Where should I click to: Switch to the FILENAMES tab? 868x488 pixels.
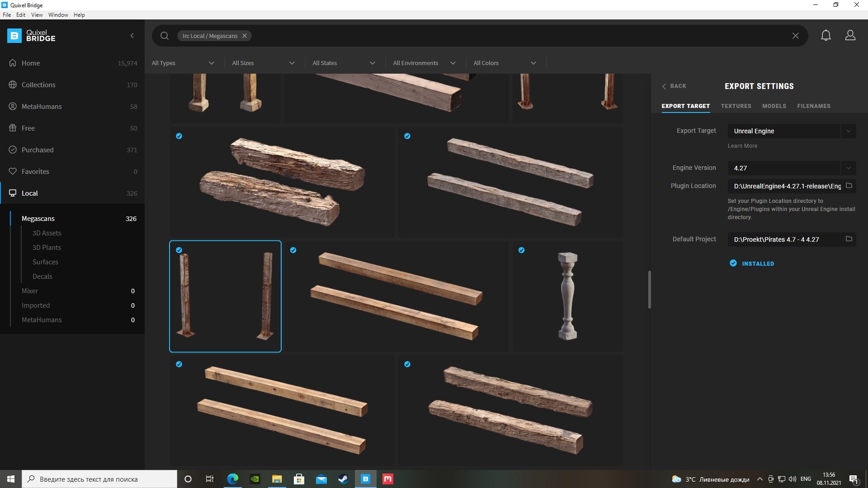pos(814,106)
